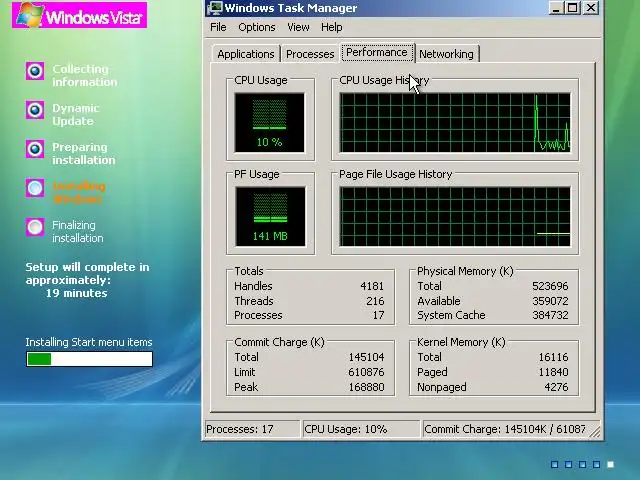Click the Windows Vista logo banner
The width and height of the screenshot is (640, 480).
[80, 15]
